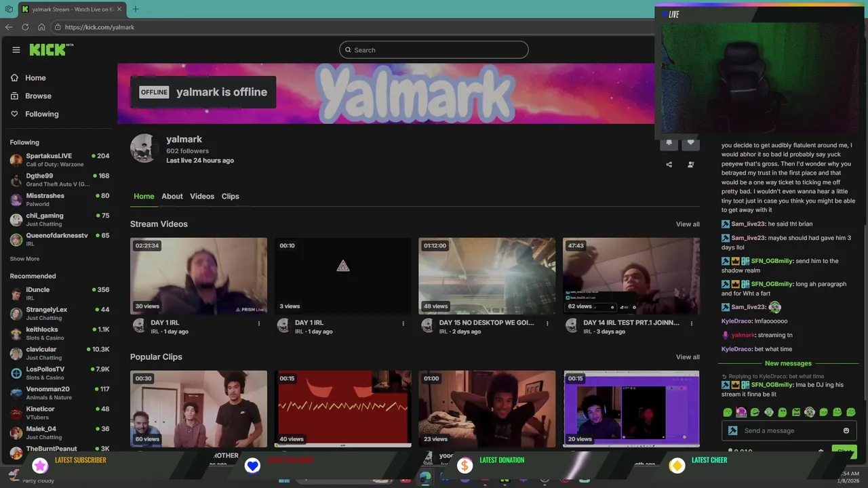Open recommended channel keithlocks

coord(60,333)
